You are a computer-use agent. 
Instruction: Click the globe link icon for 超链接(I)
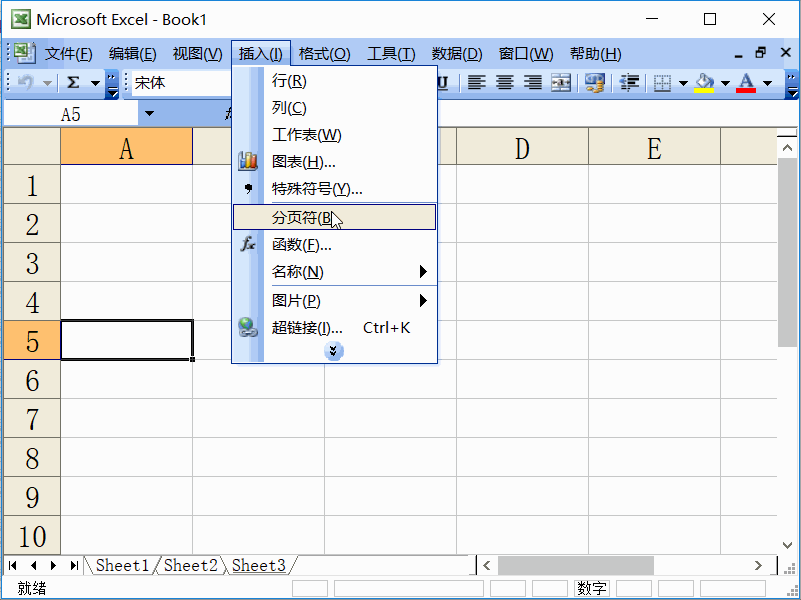[x=248, y=327]
